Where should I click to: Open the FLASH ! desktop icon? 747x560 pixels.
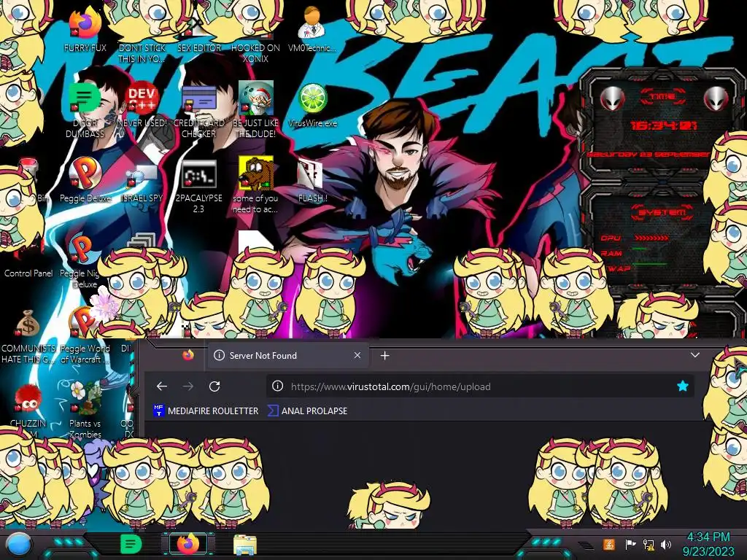pos(311,174)
